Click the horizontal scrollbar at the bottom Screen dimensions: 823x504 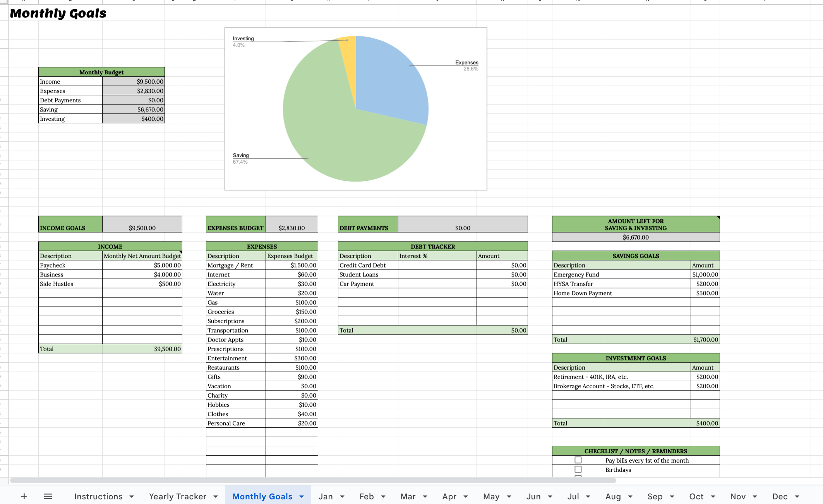[x=313, y=480]
